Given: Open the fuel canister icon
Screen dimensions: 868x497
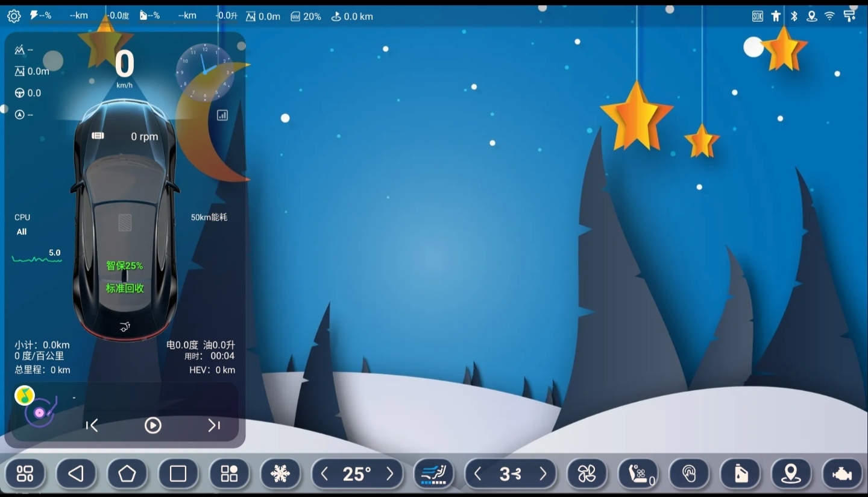Looking at the screenshot, I should click(x=740, y=474).
